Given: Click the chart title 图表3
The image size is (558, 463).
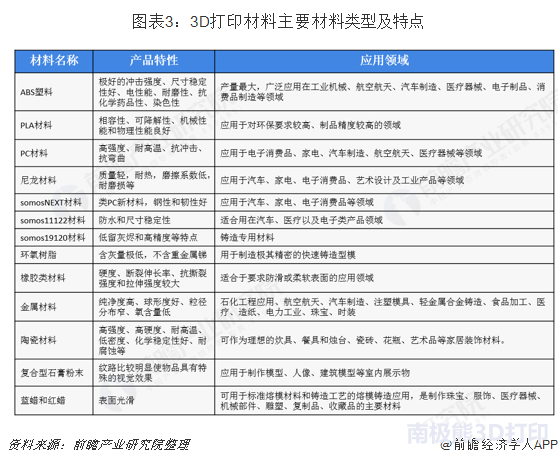Looking at the screenshot, I should click(x=278, y=21).
